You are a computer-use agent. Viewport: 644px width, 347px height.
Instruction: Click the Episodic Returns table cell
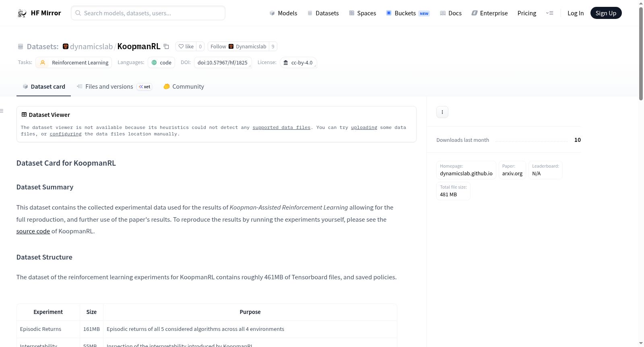pyautogui.click(x=48, y=329)
